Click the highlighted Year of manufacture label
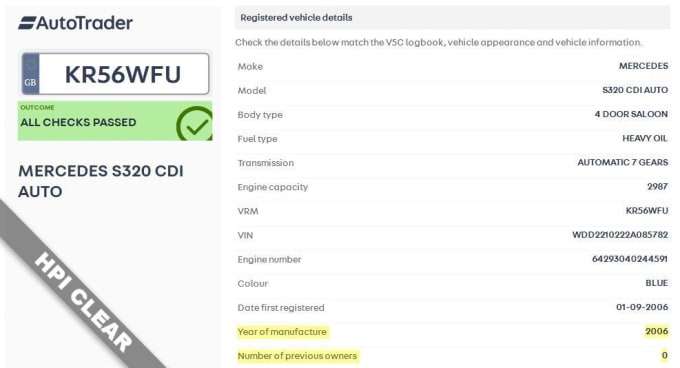Image resolution: width=680 pixels, height=368 pixels. pyautogui.click(x=282, y=332)
